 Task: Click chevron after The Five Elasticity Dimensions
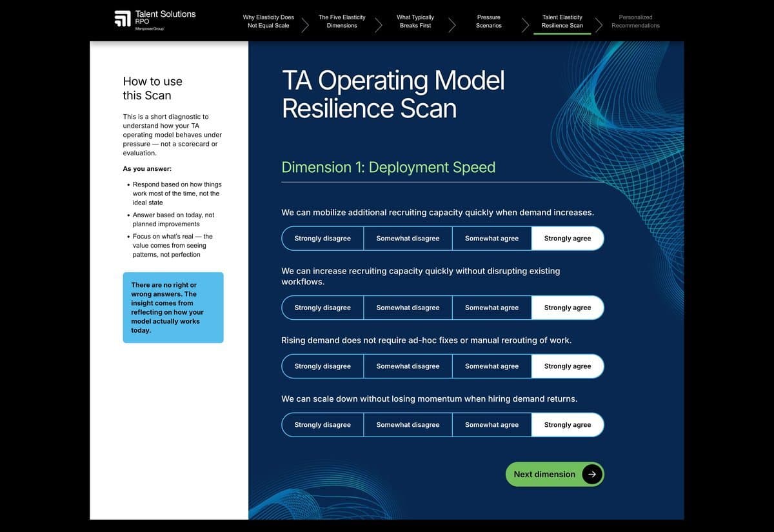379,25
